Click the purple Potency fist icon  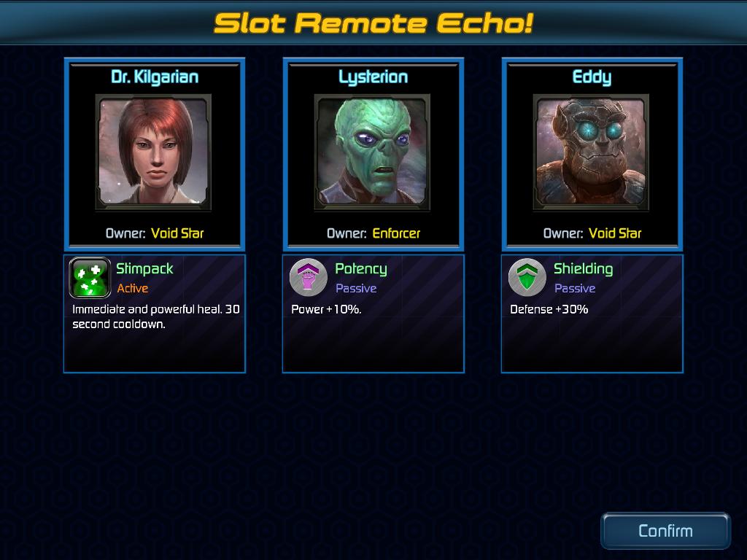(309, 277)
